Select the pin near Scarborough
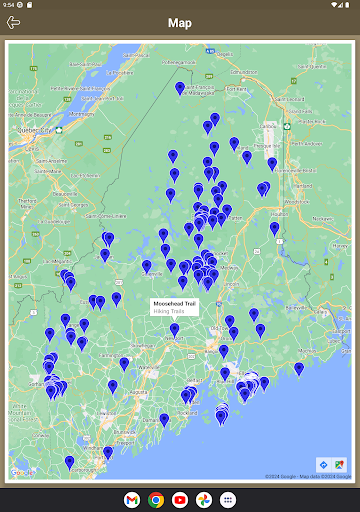This screenshot has height=512, width=360. (69, 463)
